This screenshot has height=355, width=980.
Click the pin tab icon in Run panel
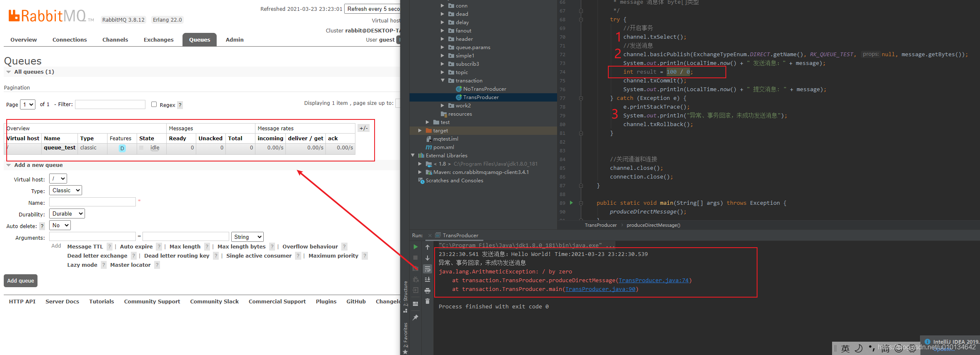coord(415,318)
